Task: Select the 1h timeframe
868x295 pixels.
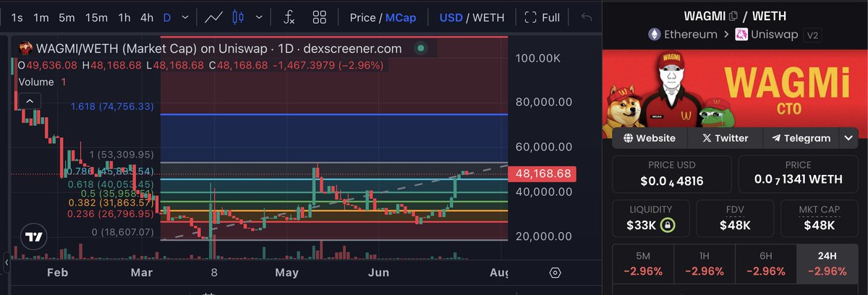Action: click(x=124, y=17)
